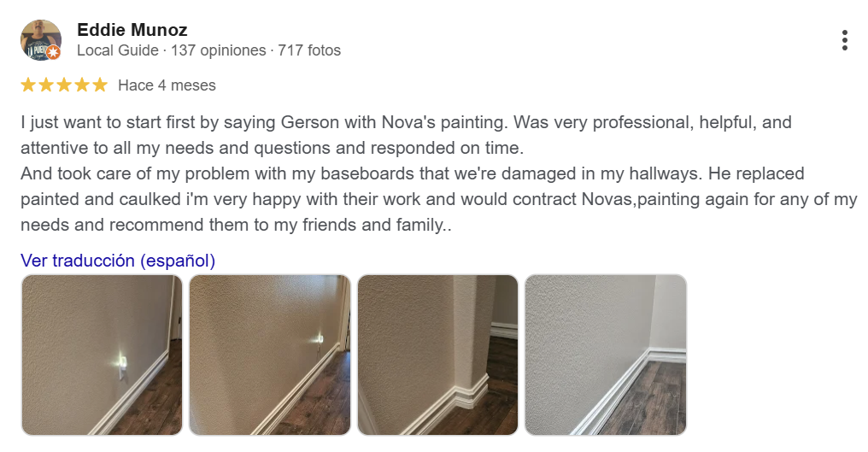The image size is (868, 452).
Task: Click the orange Local Guide badge on the avatar
Action: [x=54, y=53]
